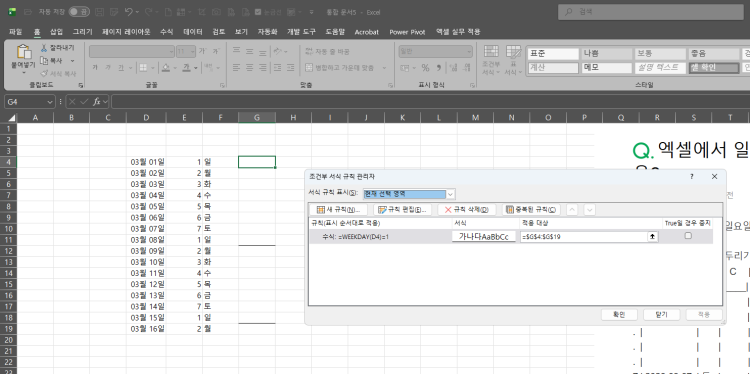This screenshot has height=374, width=750.
Task: Open the font size 11 dropdown
Action: click(193, 51)
